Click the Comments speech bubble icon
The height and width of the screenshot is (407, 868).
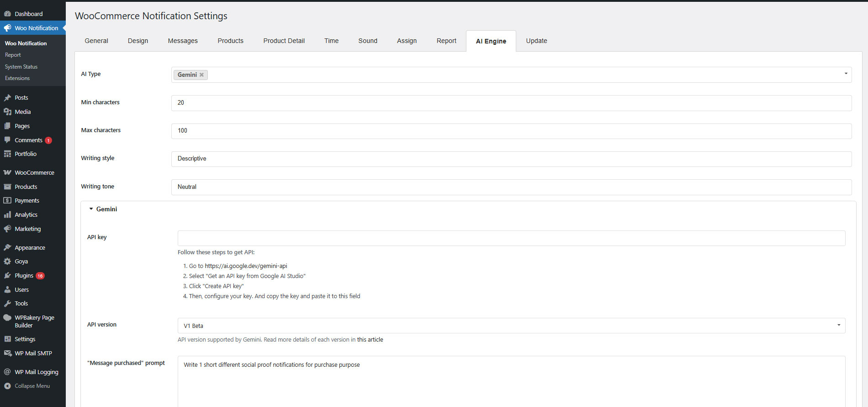tap(7, 140)
